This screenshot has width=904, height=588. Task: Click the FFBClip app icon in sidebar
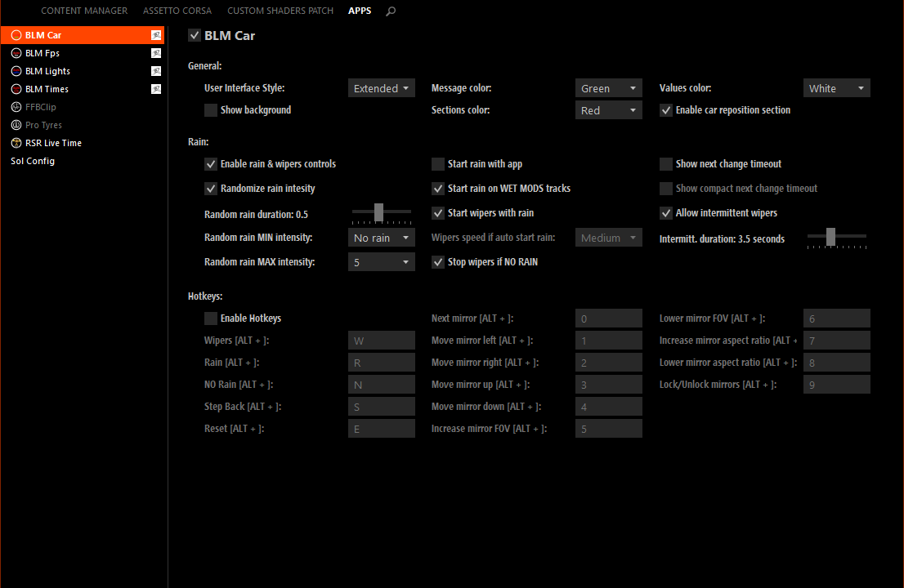[x=16, y=106]
